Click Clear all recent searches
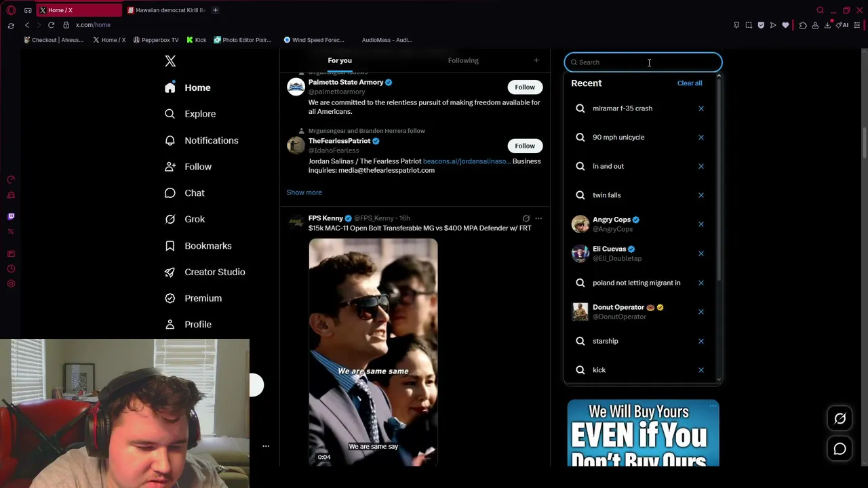Image resolution: width=868 pixels, height=488 pixels. 690,83
